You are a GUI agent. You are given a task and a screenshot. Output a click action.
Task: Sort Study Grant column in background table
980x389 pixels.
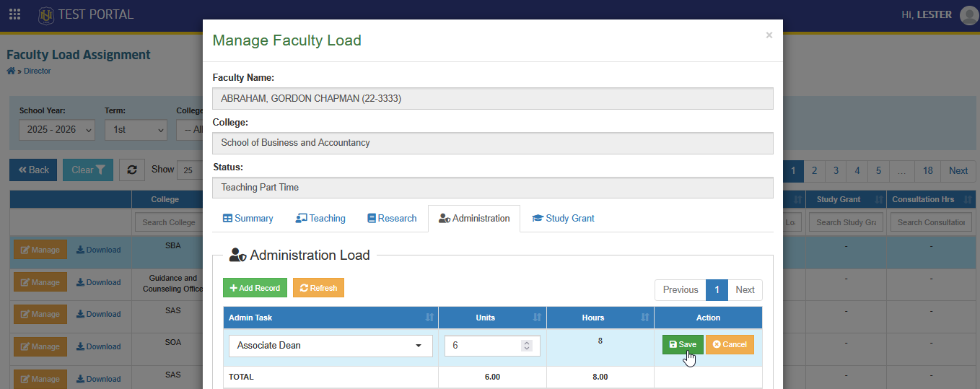tap(878, 199)
